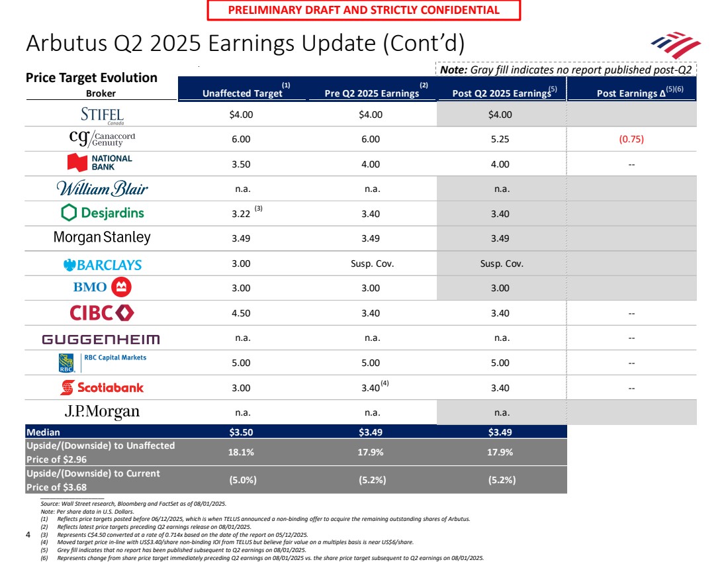The width and height of the screenshot is (728, 562).
Task: Select the 18.1% upside value
Action: (x=241, y=452)
